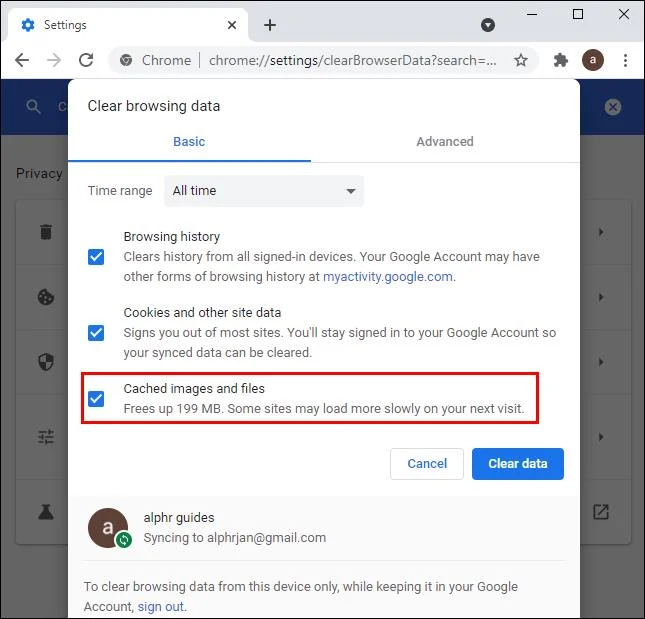
Task: Uncheck Cookies and other site data checkbox
Action: pyautogui.click(x=96, y=333)
